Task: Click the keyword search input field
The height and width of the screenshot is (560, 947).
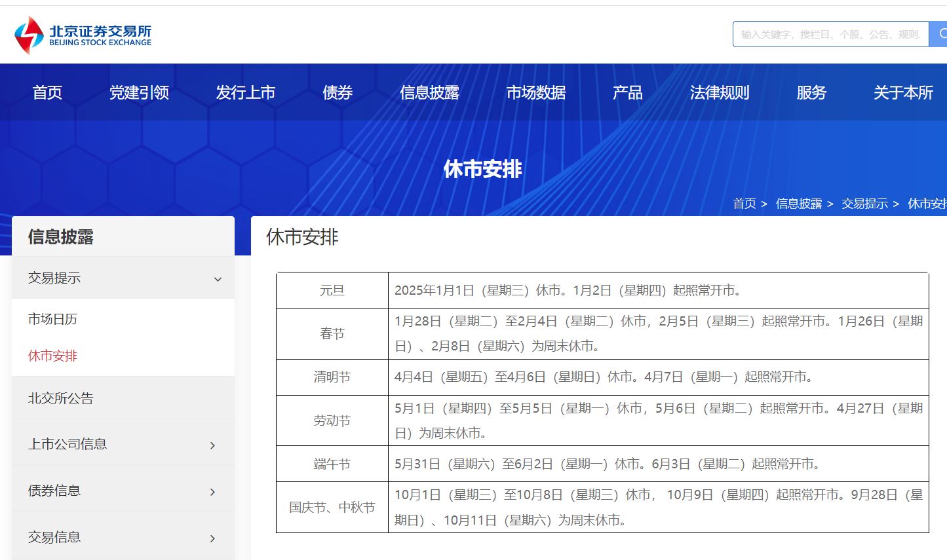Action: click(829, 34)
